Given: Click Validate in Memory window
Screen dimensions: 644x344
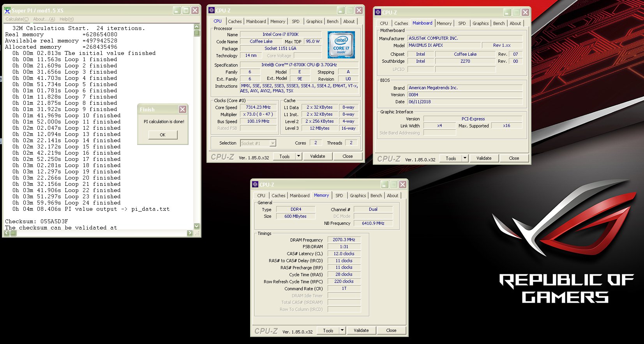Looking at the screenshot, I should (361, 330).
